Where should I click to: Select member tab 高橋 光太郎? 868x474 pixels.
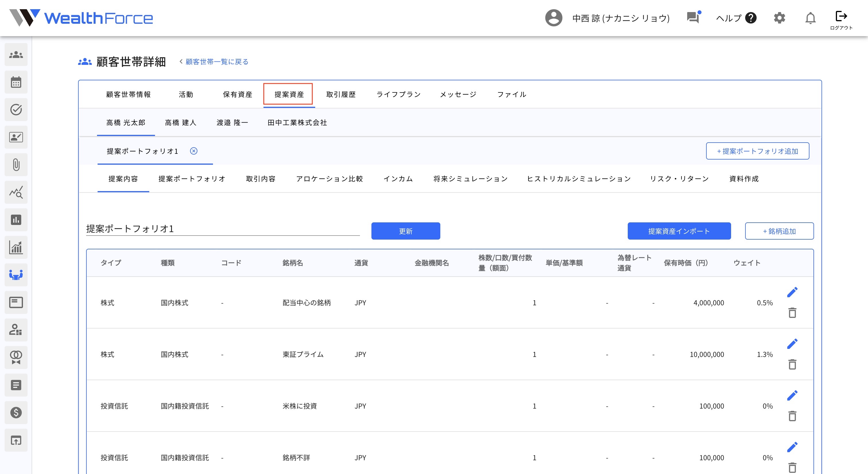click(126, 123)
